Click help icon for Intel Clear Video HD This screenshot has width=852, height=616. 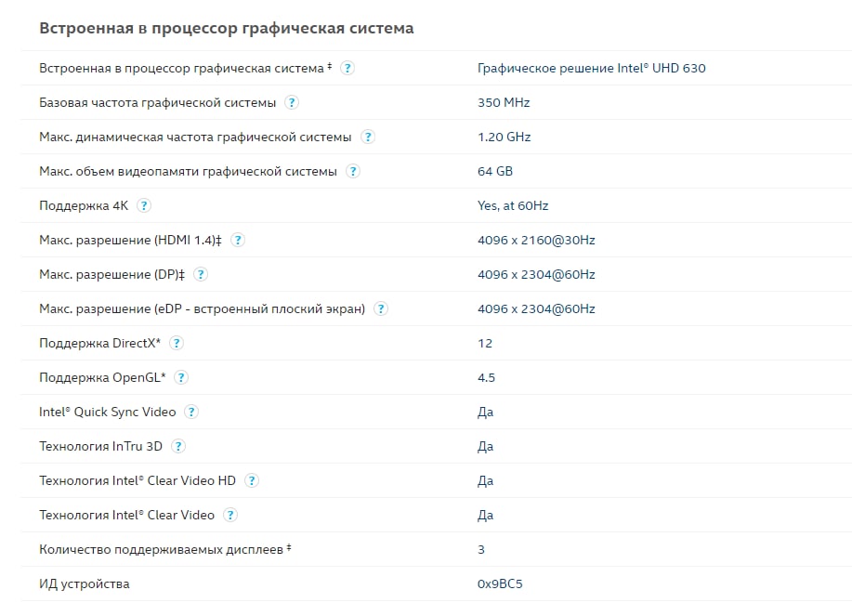pos(252,480)
